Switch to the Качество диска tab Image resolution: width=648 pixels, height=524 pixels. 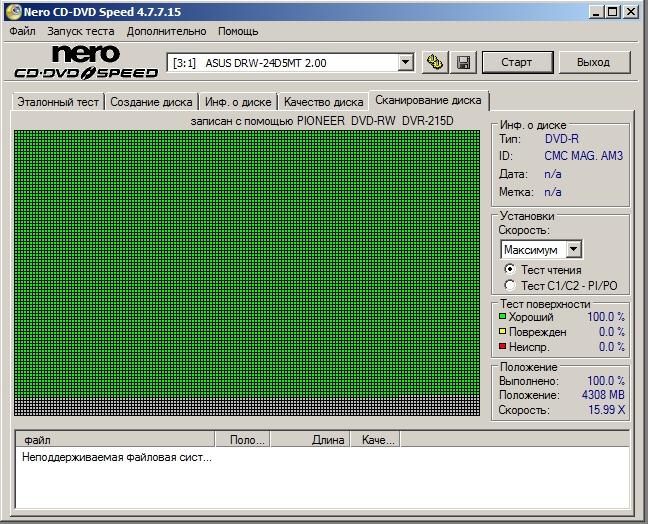pyautogui.click(x=324, y=102)
